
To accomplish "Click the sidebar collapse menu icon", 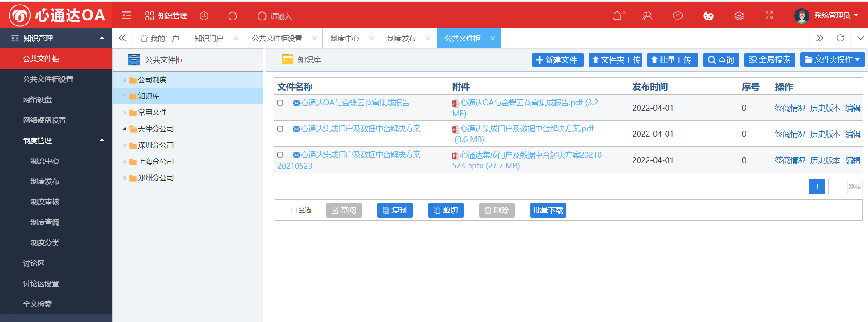I will coord(127,16).
